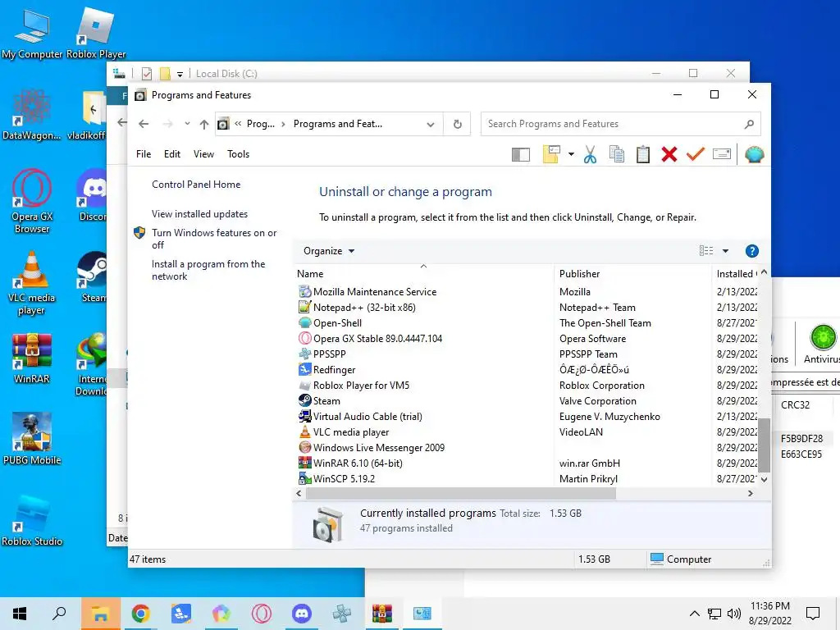Open the Opera GX Browser desktop shortcut
This screenshot has height=630, width=840.
32,202
